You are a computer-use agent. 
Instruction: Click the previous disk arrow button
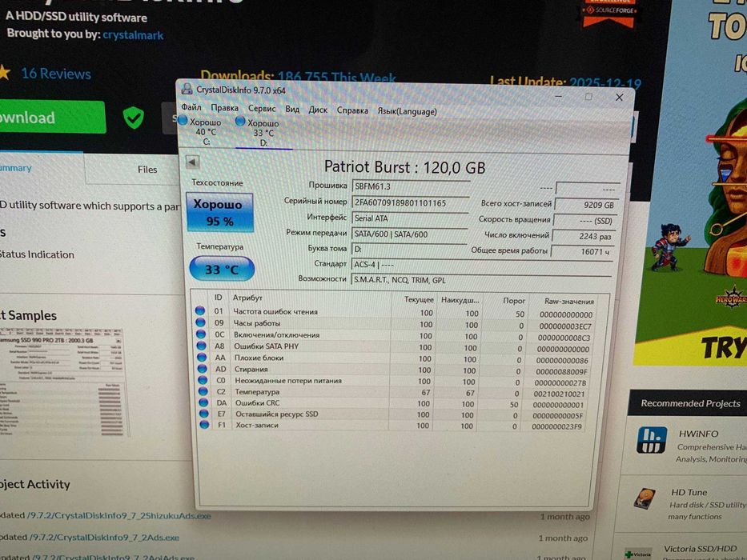192,162
